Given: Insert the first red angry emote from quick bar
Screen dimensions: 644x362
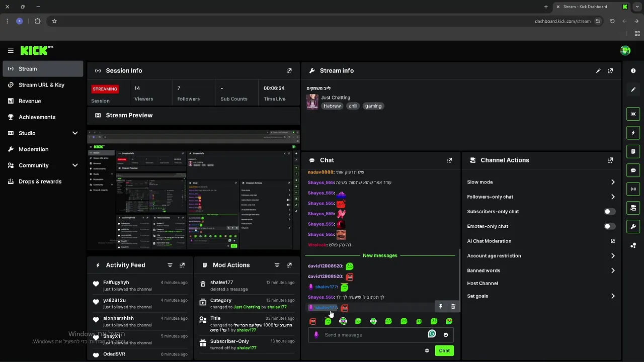Looking at the screenshot, I should point(313,321).
